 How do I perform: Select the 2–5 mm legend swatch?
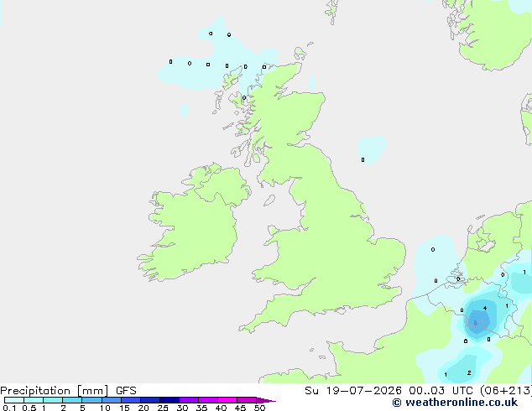pos(72,400)
